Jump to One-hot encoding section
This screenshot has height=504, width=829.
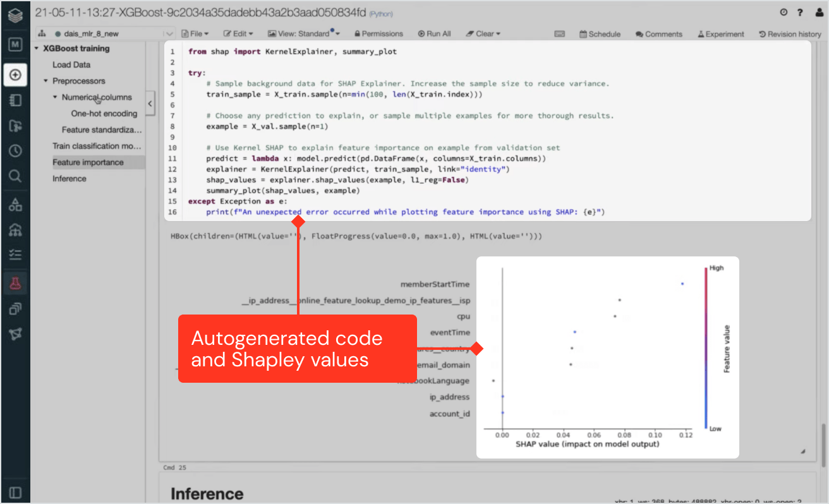[x=104, y=114]
